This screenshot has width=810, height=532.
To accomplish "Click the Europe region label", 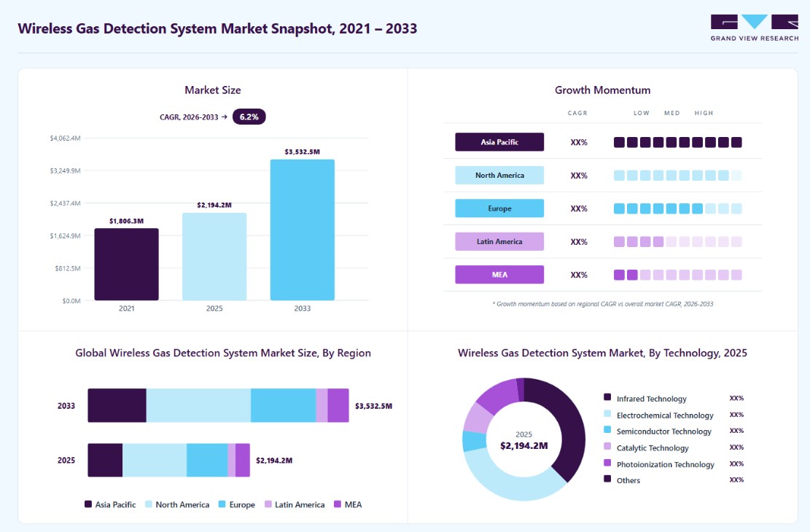I will pos(499,208).
